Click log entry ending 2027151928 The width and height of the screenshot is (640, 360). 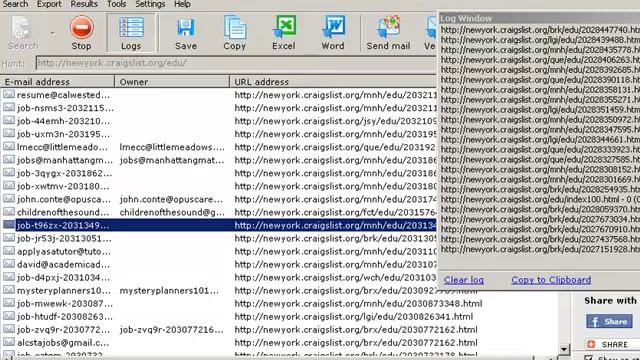coord(540,249)
